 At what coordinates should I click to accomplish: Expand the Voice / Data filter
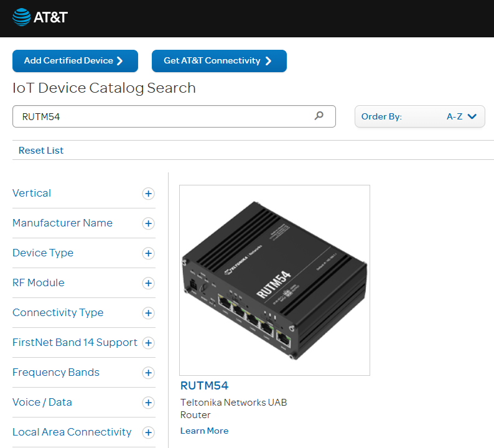[x=148, y=403]
